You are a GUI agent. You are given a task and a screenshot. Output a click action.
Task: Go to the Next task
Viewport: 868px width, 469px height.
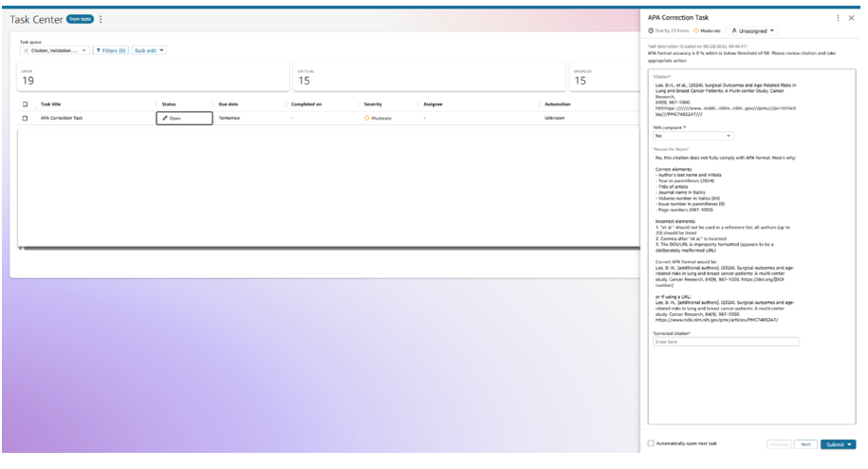pos(804,443)
